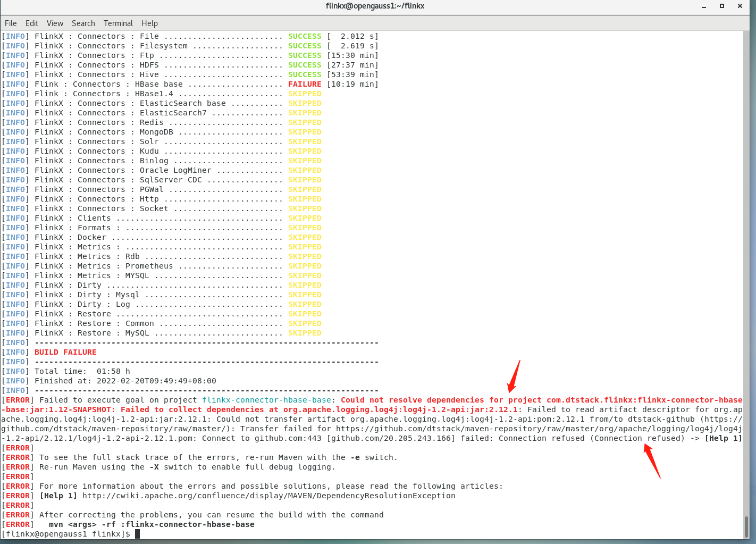Click '[10:19 min]' duration for HBase base
Screen dimensions: 756x544
pos(352,84)
